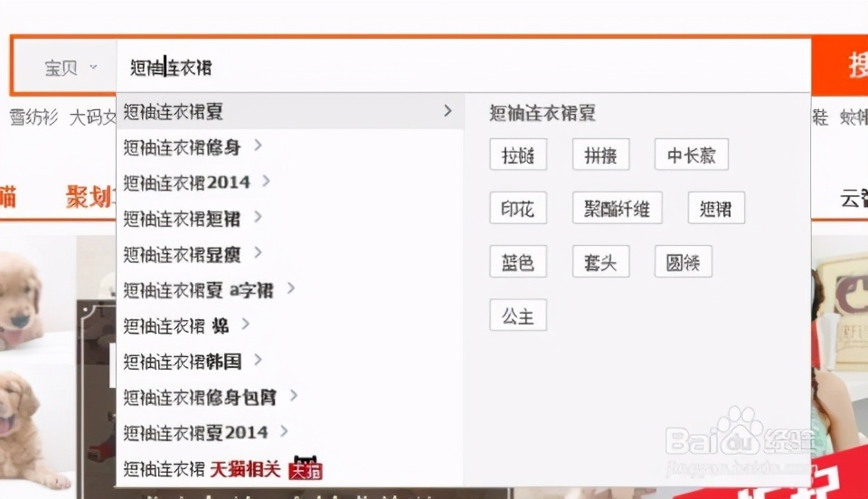Switch to the 聚划算 tab
This screenshot has height=499, width=868.
click(90, 197)
